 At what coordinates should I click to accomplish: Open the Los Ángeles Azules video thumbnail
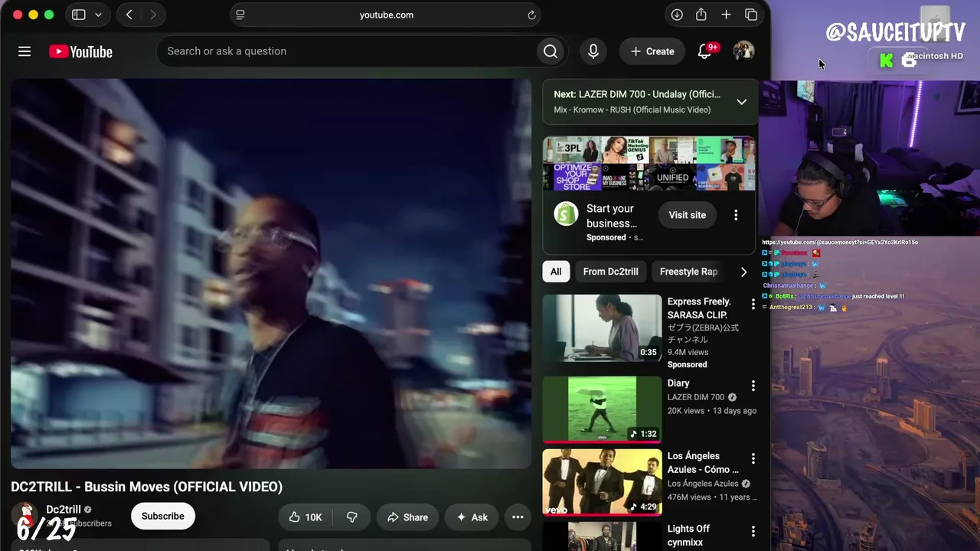click(603, 482)
